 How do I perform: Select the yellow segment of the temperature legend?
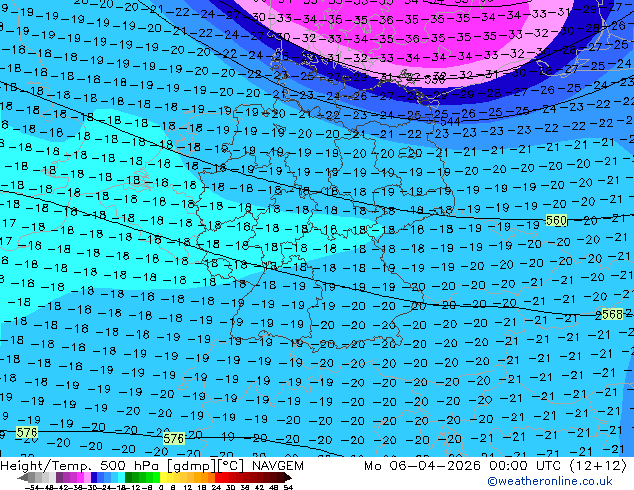point(163,477)
